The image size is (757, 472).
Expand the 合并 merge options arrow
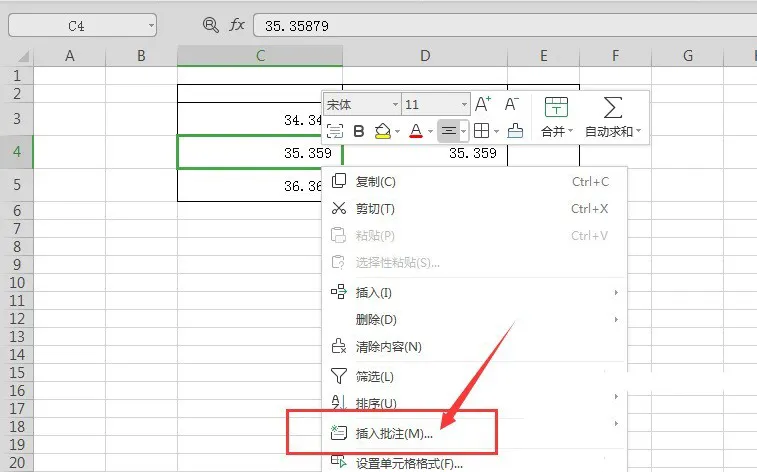pos(570,131)
